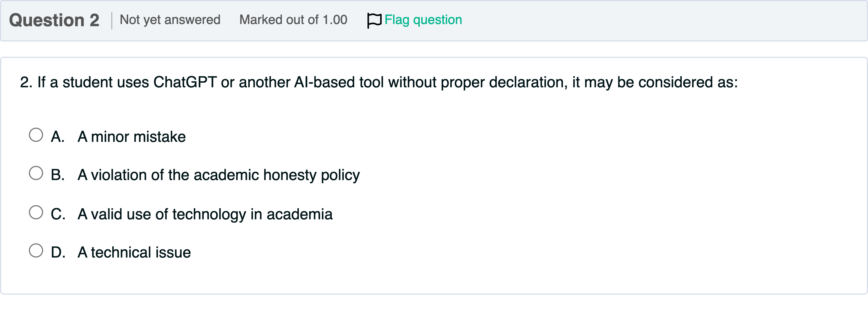This screenshot has width=868, height=311.
Task: Click the answer text 'A minor mistake'
Action: (x=131, y=137)
